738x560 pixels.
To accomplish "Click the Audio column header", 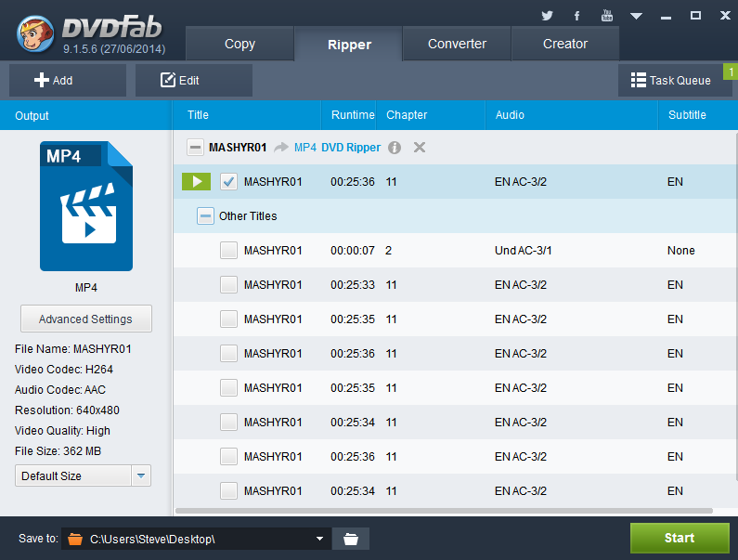I will pyautogui.click(x=572, y=115).
